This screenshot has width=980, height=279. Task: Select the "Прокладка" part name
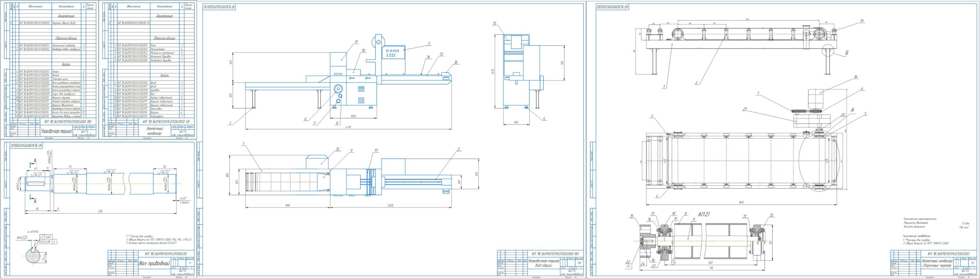[x=157, y=109]
